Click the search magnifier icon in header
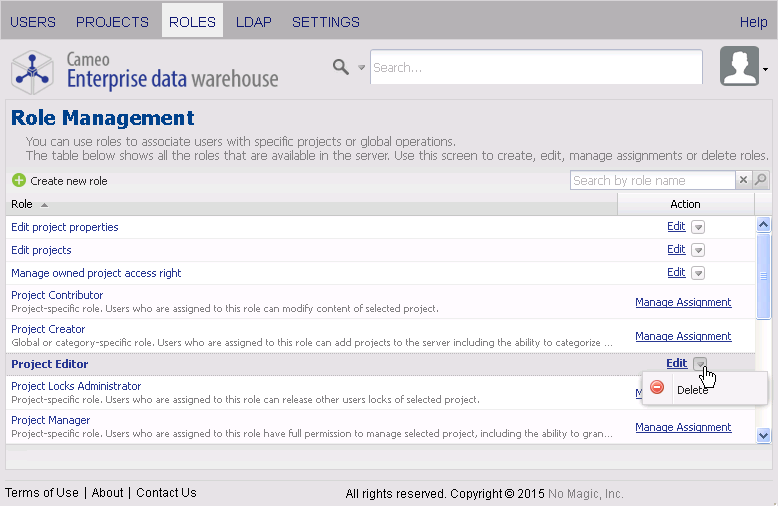This screenshot has width=778, height=506. [341, 67]
